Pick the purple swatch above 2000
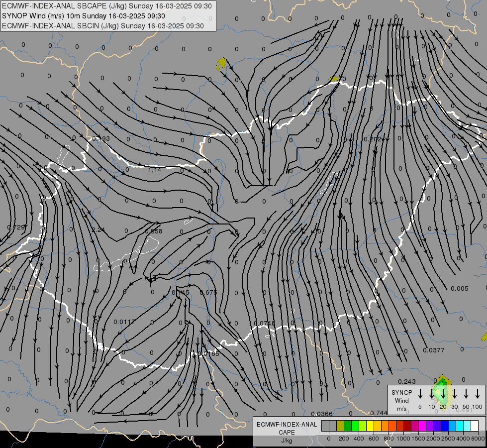487x448 pixels. [x=430, y=426]
